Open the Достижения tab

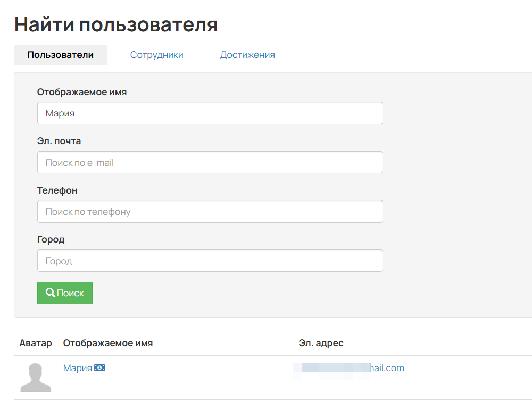click(x=247, y=54)
